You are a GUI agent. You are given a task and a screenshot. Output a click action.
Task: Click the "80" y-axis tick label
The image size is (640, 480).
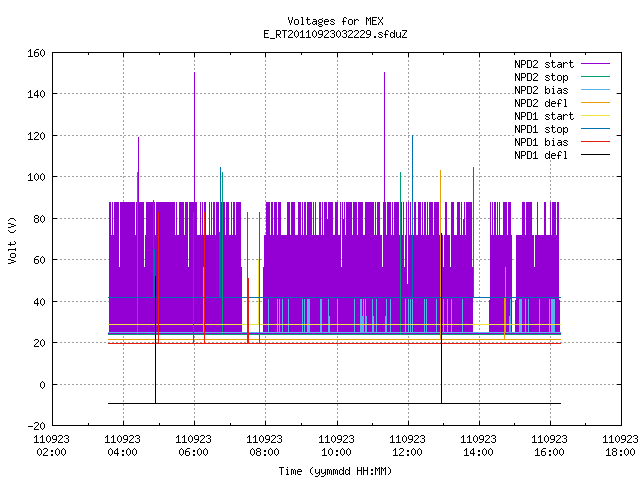click(39, 219)
